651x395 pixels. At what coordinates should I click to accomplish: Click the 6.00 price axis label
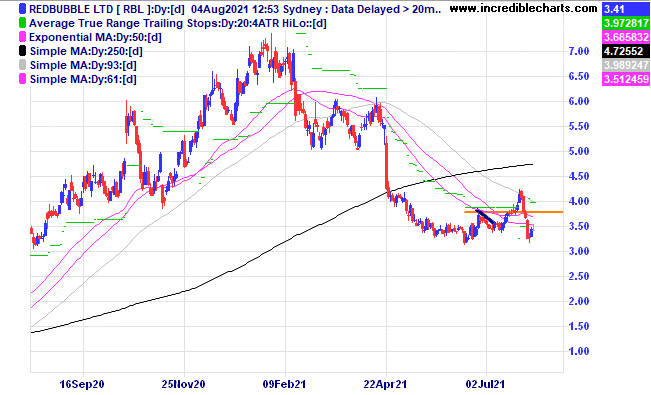point(579,101)
